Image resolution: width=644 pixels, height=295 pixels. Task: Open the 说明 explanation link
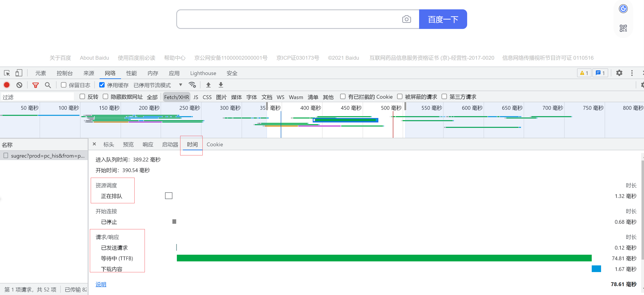101,284
